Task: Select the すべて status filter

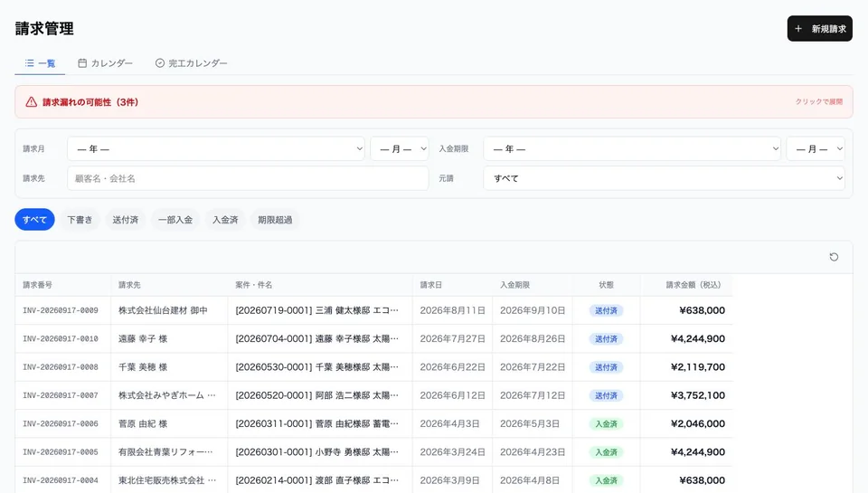Action: click(x=34, y=219)
